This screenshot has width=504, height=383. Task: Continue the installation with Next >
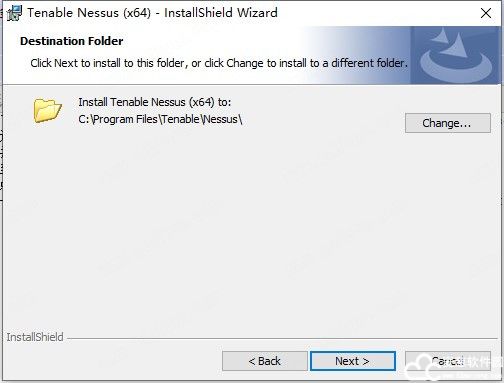click(353, 361)
